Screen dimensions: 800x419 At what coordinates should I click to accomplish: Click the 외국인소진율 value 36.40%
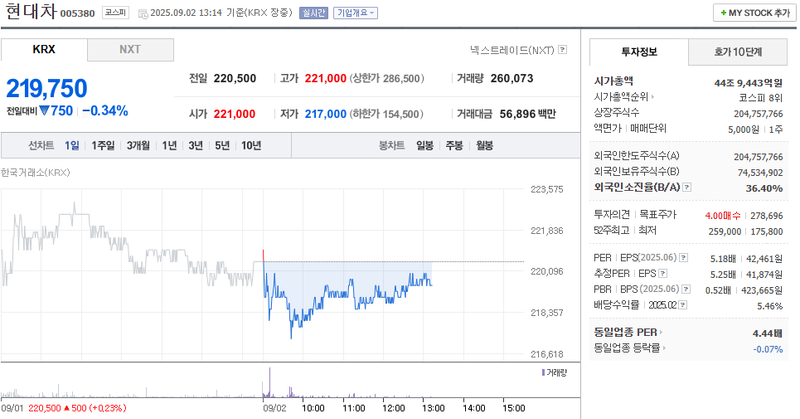click(764, 188)
